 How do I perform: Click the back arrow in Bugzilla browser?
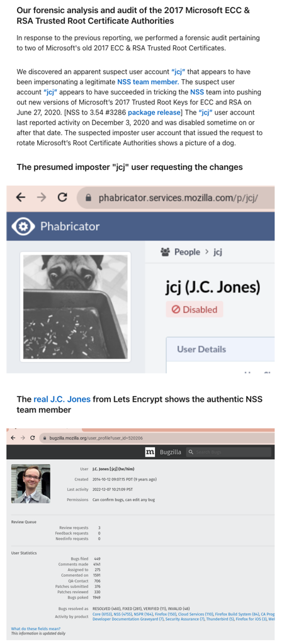point(13,438)
